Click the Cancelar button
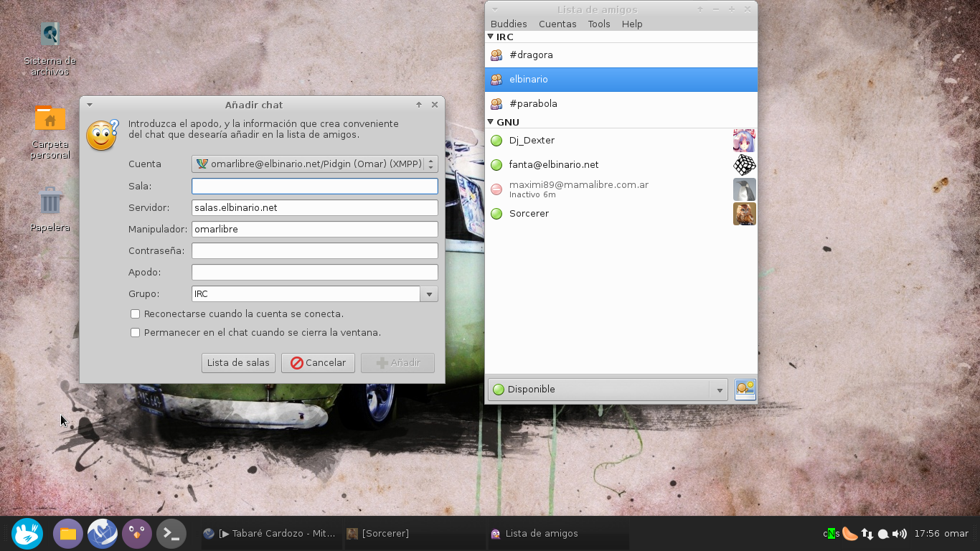980x551 pixels. [318, 363]
